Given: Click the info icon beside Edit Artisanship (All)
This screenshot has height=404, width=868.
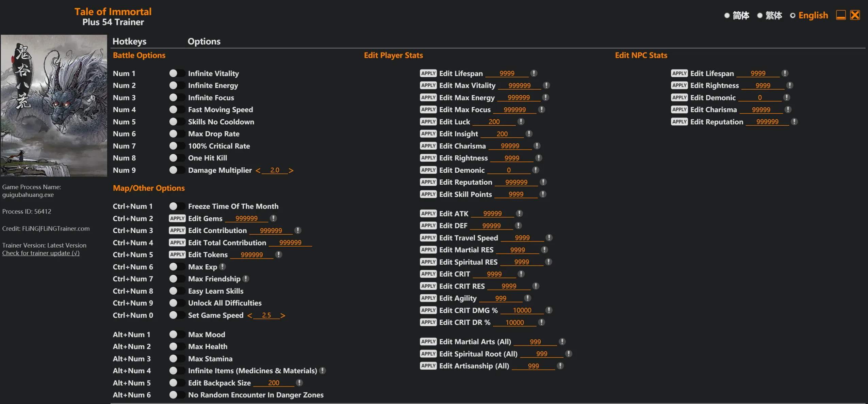Looking at the screenshot, I should click(560, 366).
